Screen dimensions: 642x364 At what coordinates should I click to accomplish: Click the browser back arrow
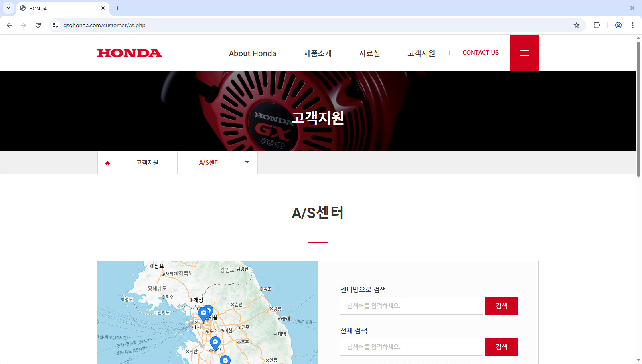click(x=9, y=25)
